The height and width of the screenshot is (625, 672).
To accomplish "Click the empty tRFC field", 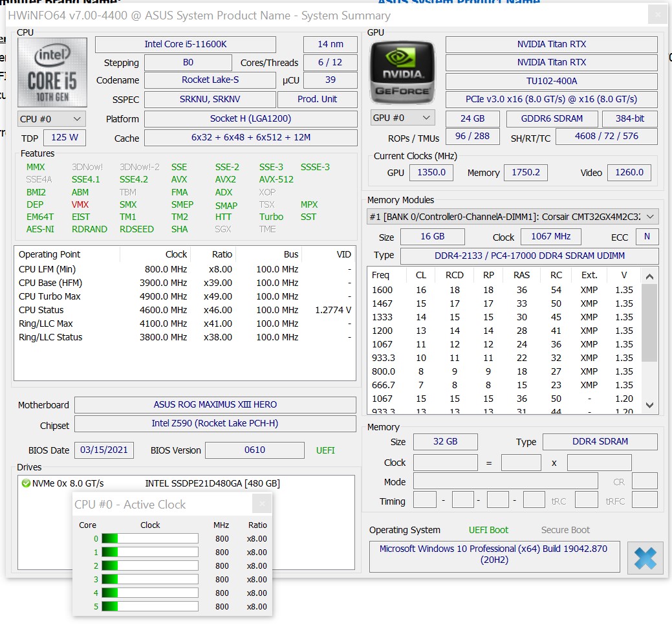I will click(x=645, y=500).
